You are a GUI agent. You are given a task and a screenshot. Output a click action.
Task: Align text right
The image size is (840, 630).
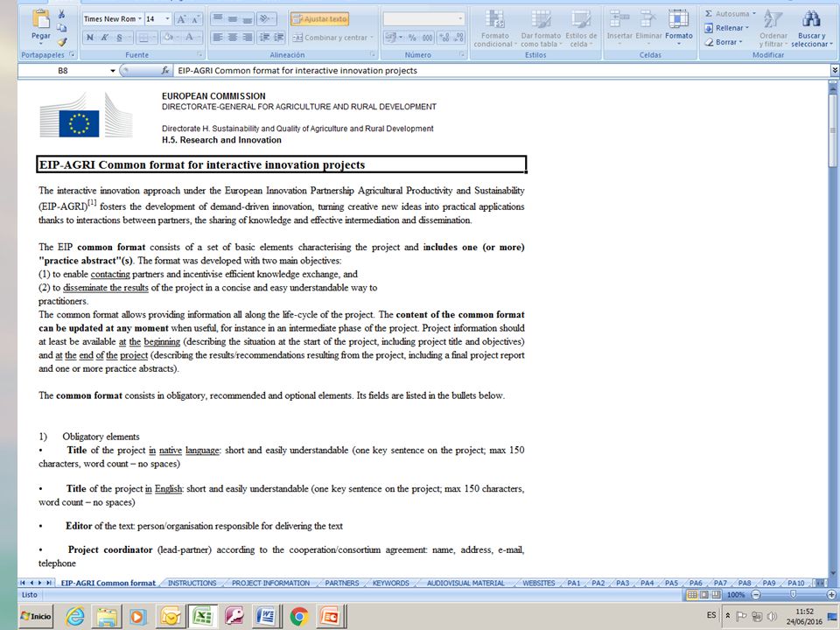247,38
